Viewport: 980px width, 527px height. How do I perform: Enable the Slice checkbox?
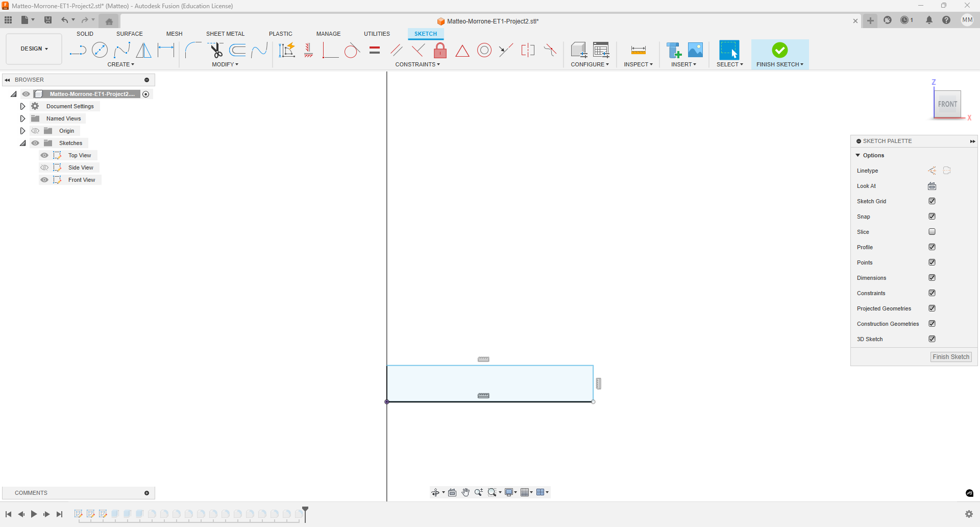pyautogui.click(x=932, y=232)
